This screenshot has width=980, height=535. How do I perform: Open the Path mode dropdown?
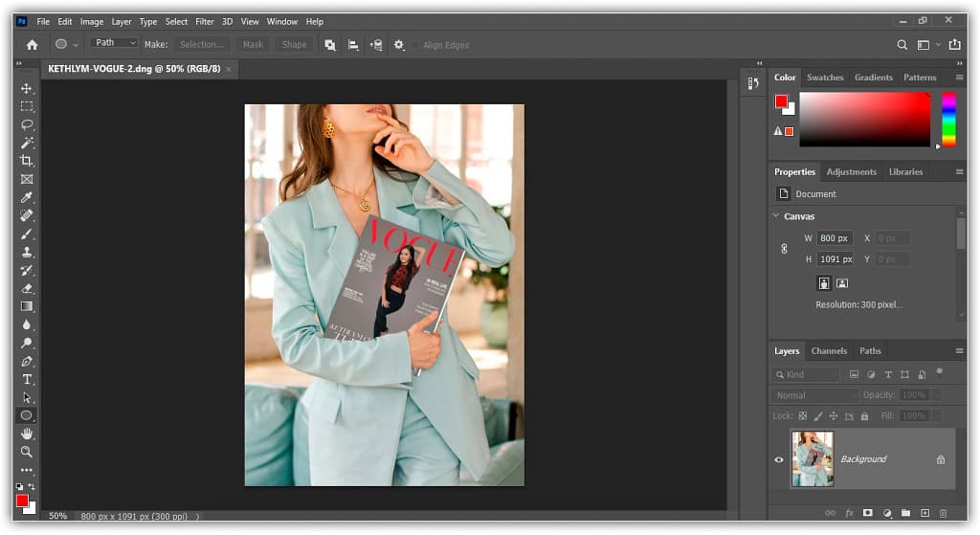pyautogui.click(x=114, y=42)
